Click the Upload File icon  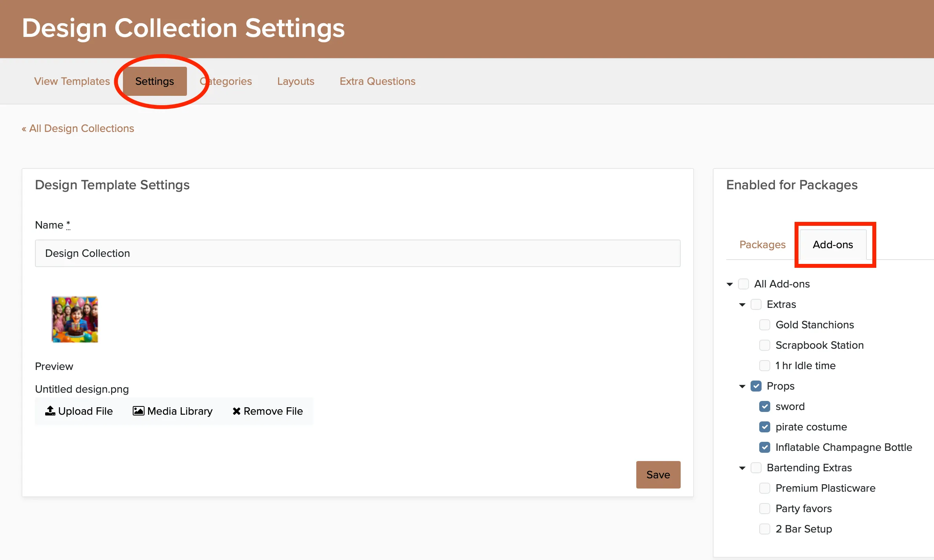(x=50, y=411)
